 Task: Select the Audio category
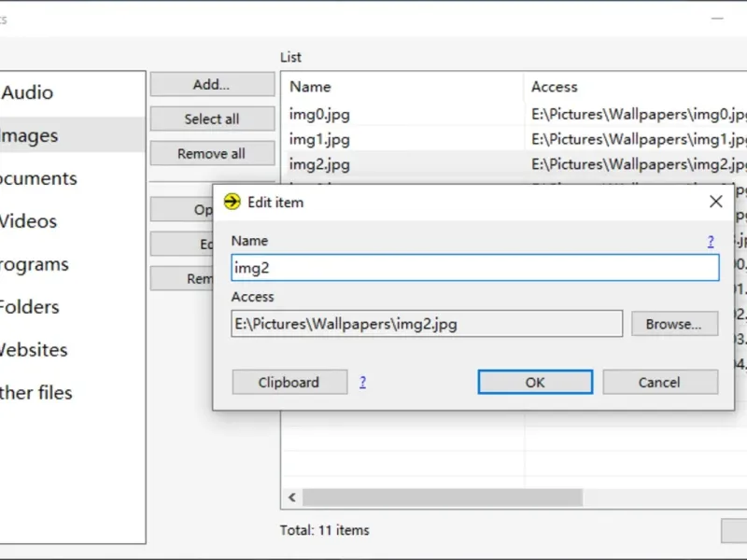pyautogui.click(x=28, y=92)
